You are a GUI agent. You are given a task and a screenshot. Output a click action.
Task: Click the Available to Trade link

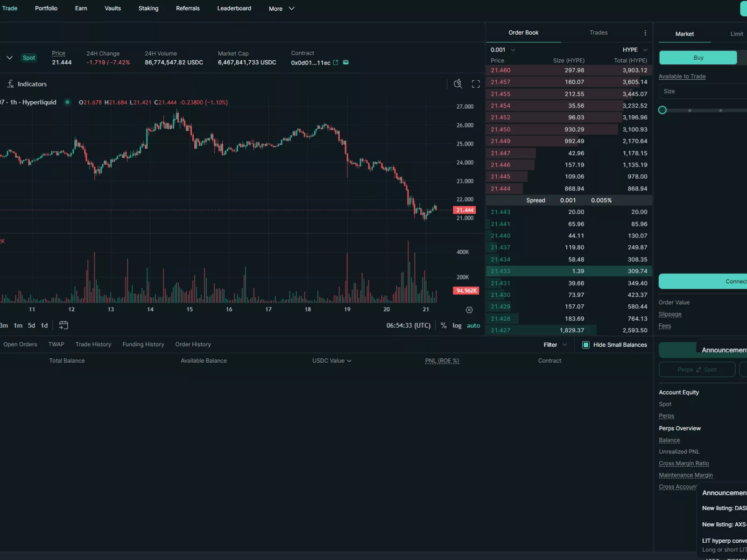pyautogui.click(x=682, y=77)
